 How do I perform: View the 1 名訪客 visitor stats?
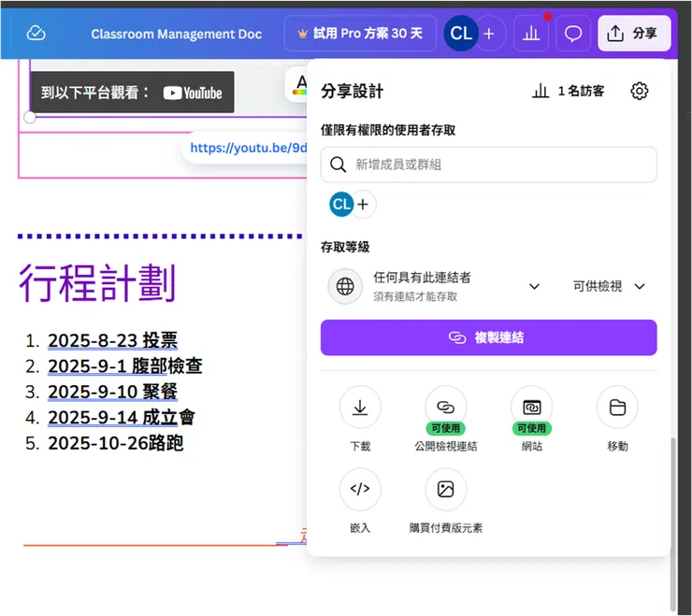click(x=568, y=91)
